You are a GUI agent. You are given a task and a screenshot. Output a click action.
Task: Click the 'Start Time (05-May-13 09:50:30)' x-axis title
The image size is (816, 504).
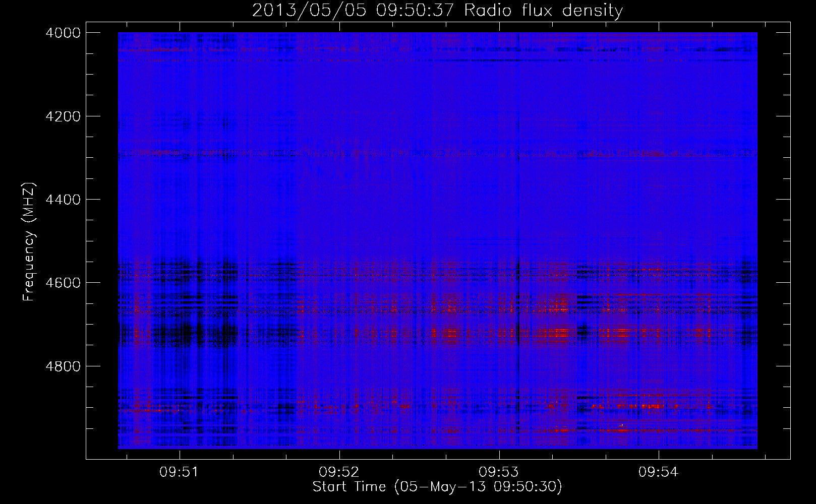click(x=437, y=487)
